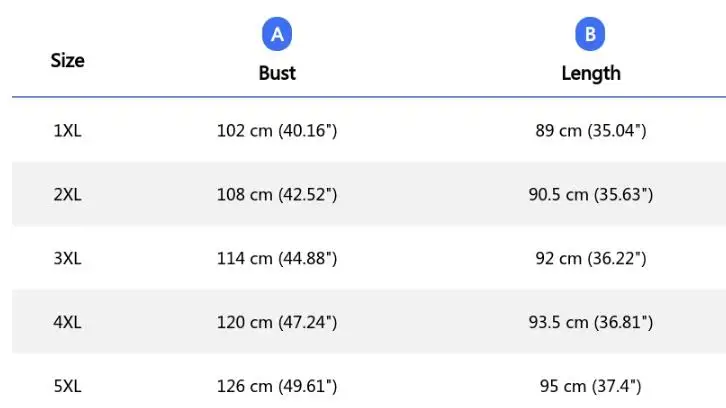The width and height of the screenshot is (726, 408).
Task: Click the Bust column header
Action: pos(277,73)
